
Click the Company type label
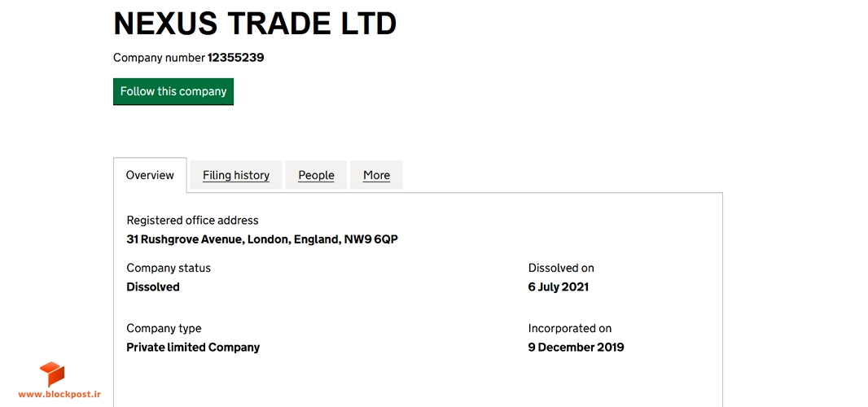click(164, 328)
